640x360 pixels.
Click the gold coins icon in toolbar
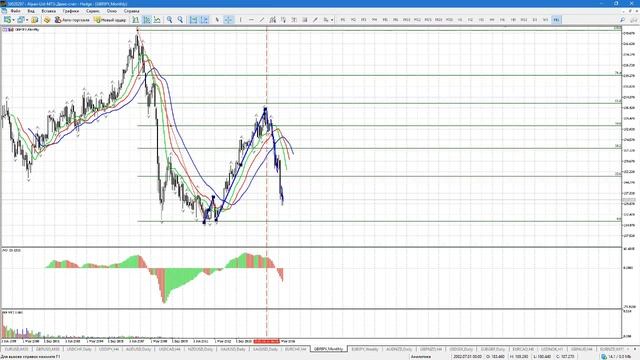coord(47,20)
